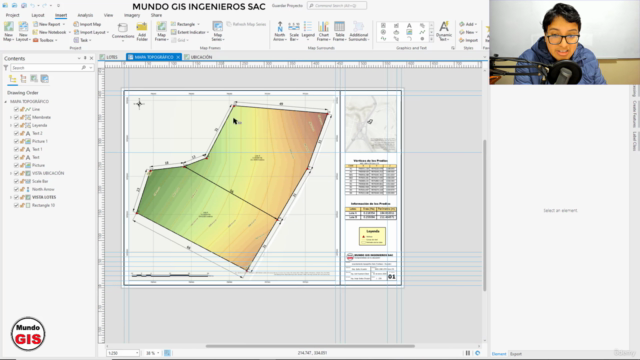Open the Share ribbon tab
Viewport: 640px width, 360px height.
pos(156,15)
